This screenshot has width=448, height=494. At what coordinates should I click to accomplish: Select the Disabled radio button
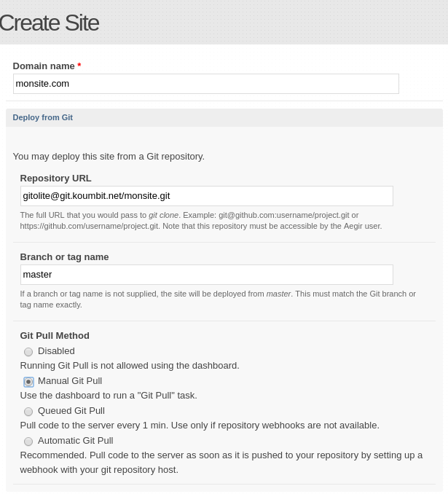click(28, 352)
